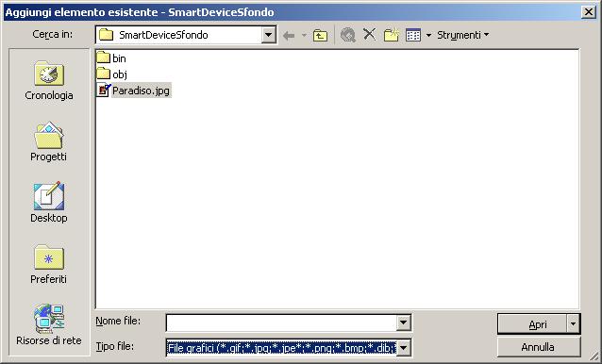The width and height of the screenshot is (602, 364).
Task: Go up one folder level
Action: 320,36
